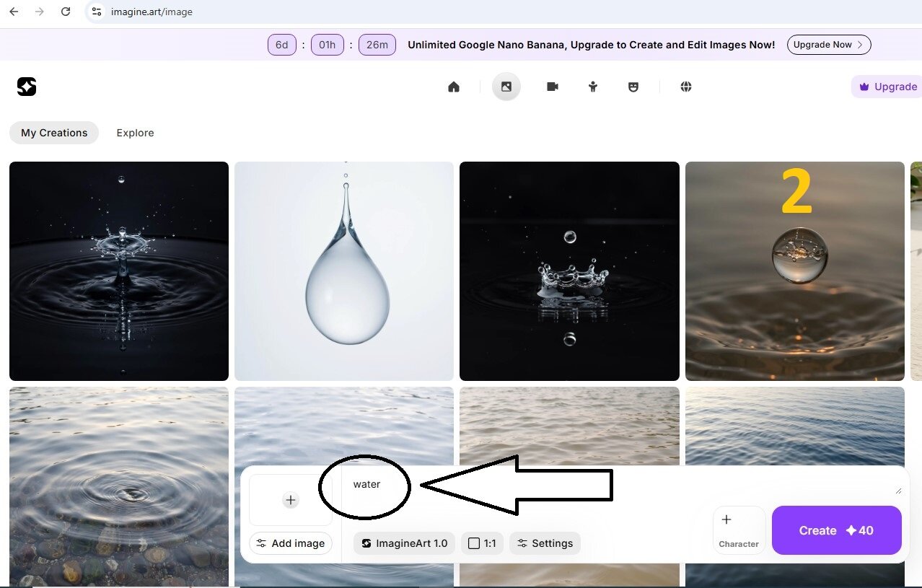
Task: Click the plus image upload box
Action: [x=290, y=500]
